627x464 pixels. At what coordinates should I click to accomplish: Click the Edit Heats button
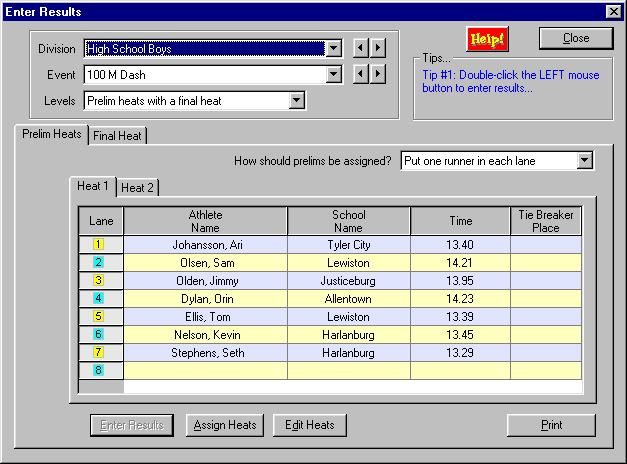click(310, 425)
